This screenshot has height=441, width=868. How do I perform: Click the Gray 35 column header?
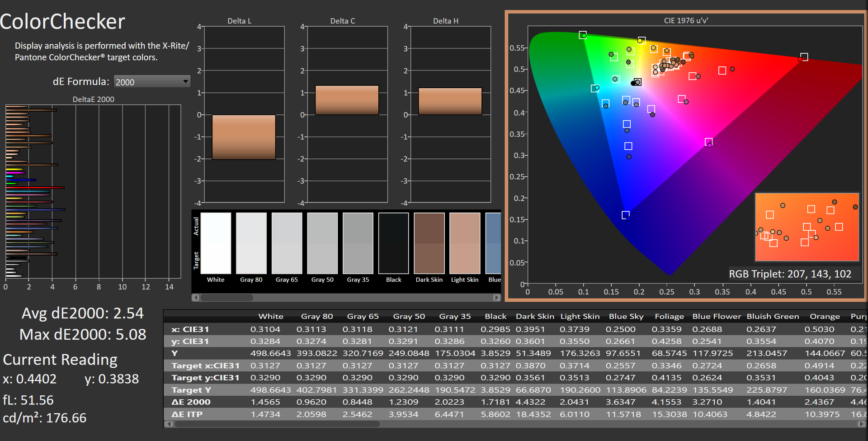click(x=455, y=317)
